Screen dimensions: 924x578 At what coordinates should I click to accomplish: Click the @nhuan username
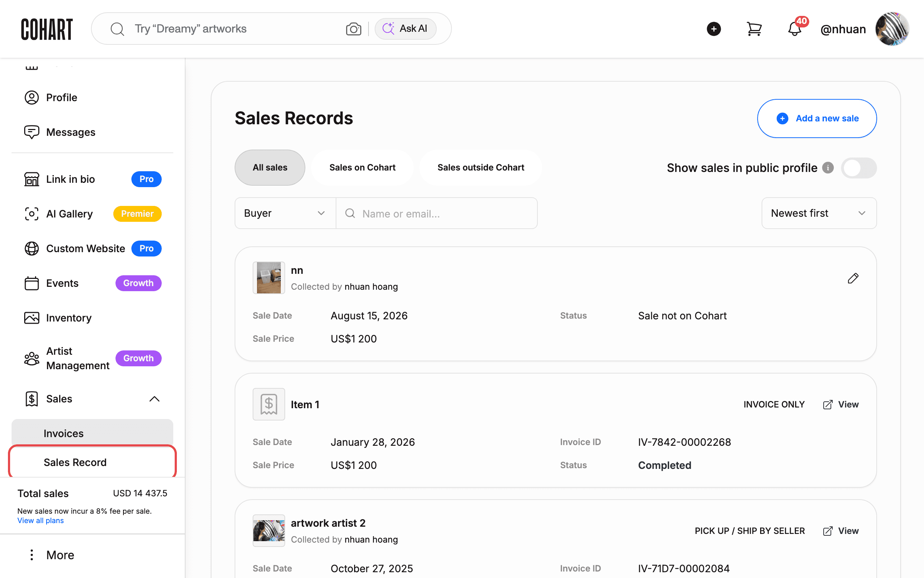[843, 29]
